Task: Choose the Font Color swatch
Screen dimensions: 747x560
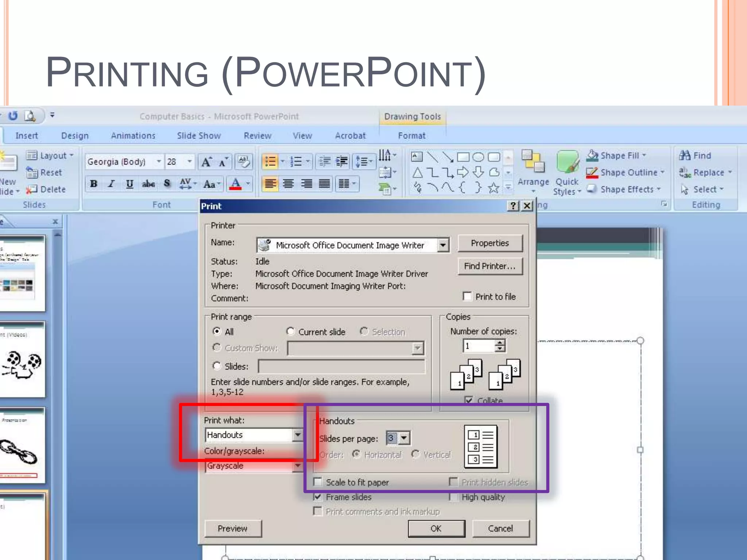Action: pos(236,184)
